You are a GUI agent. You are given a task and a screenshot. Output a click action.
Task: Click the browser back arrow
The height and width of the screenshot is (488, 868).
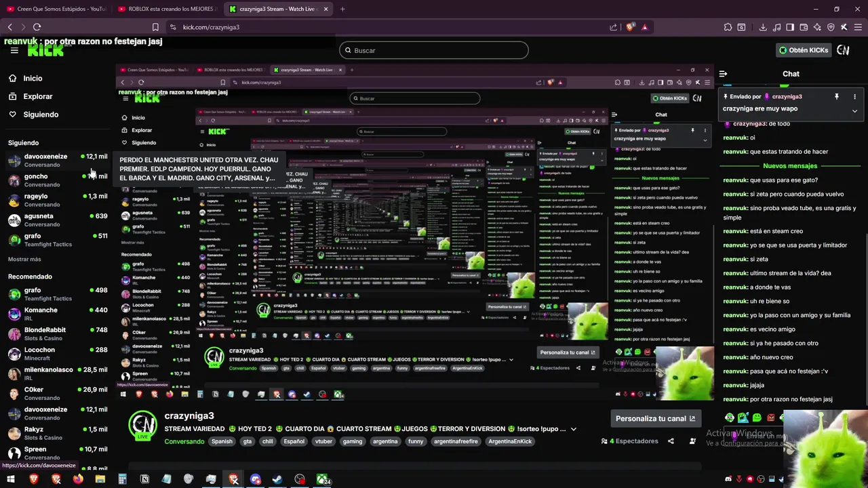[x=9, y=27]
